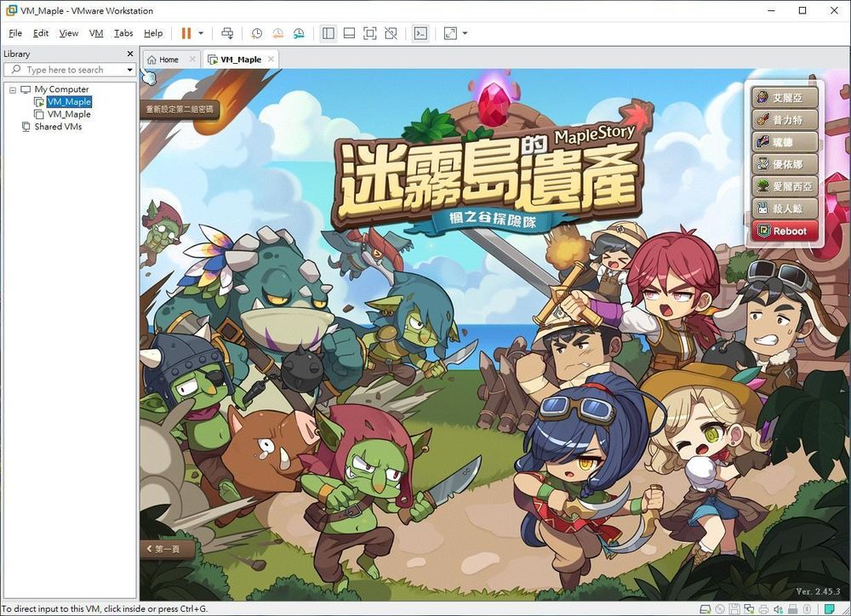Screen dimensions: 851x616
Task: Collapse the My Computer tree node
Action: [12, 88]
